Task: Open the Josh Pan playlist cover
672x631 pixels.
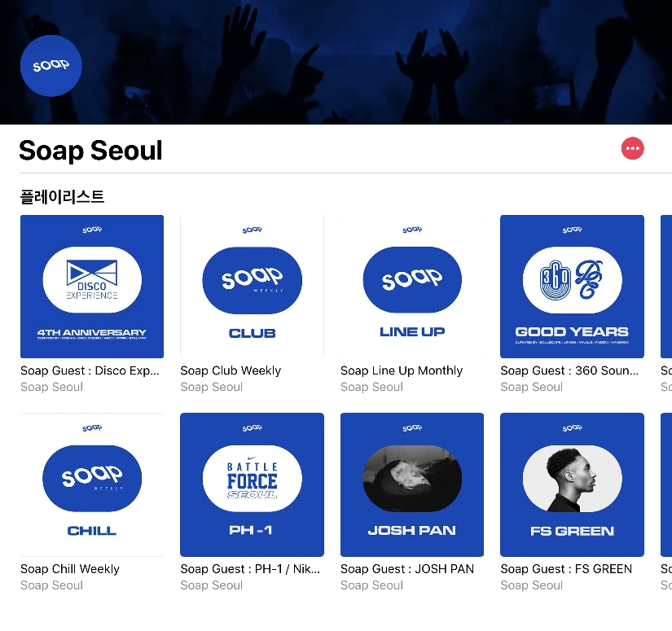Action: 412,484
